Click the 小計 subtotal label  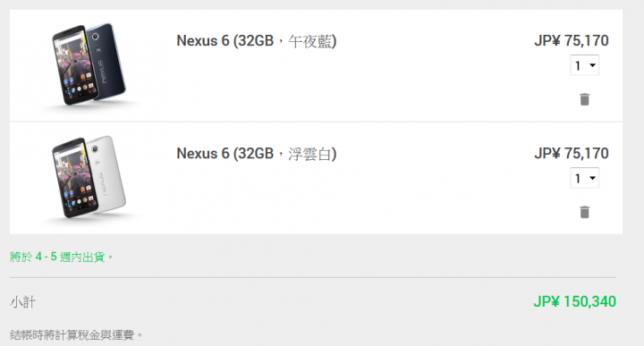point(22,302)
